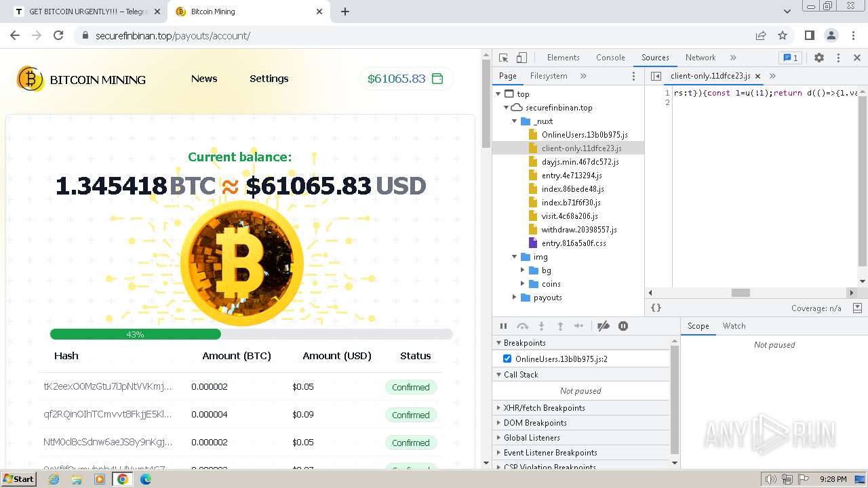This screenshot has width=868, height=488.
Task: Collapse the securefinbinan.top domain node
Action: [506, 108]
